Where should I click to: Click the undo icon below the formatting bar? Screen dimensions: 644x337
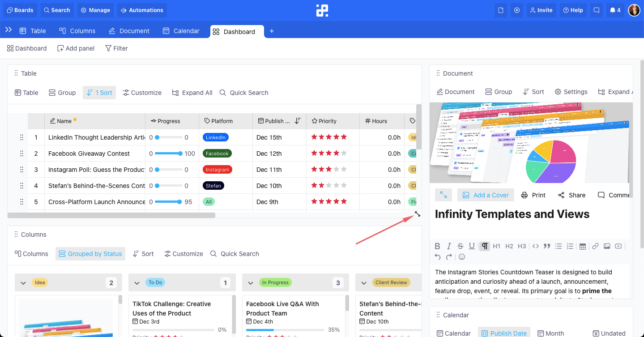point(437,256)
